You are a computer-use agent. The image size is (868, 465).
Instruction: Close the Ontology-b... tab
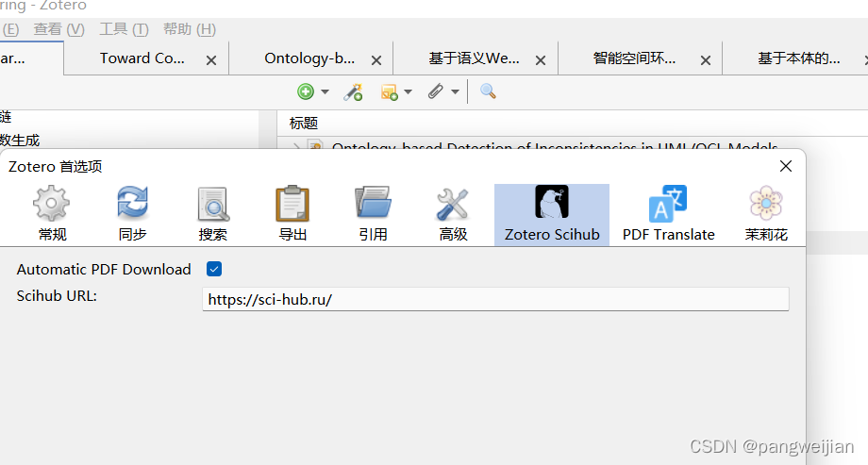click(376, 60)
